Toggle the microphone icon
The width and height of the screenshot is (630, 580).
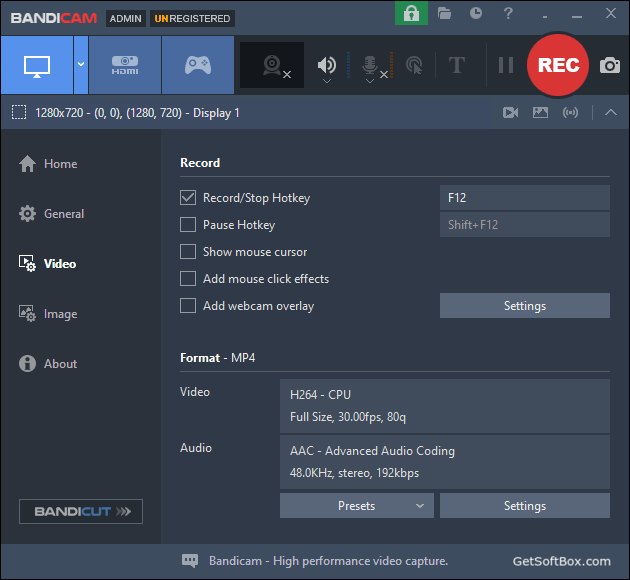pos(370,65)
